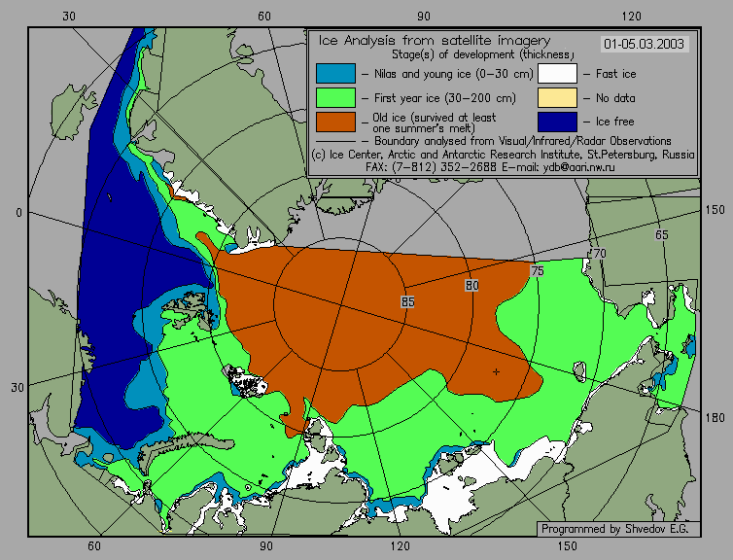Click the 80 latitude label on the map
The image size is (733, 560).
(472, 286)
